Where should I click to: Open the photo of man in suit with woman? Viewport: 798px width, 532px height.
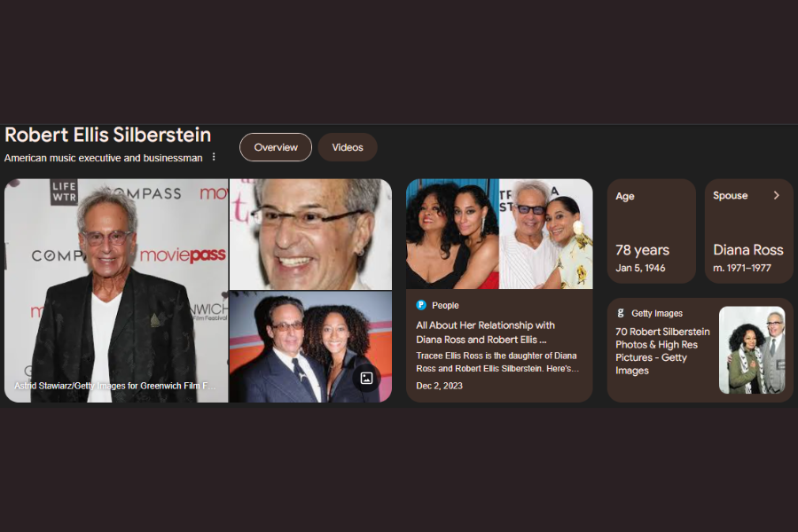click(310, 347)
